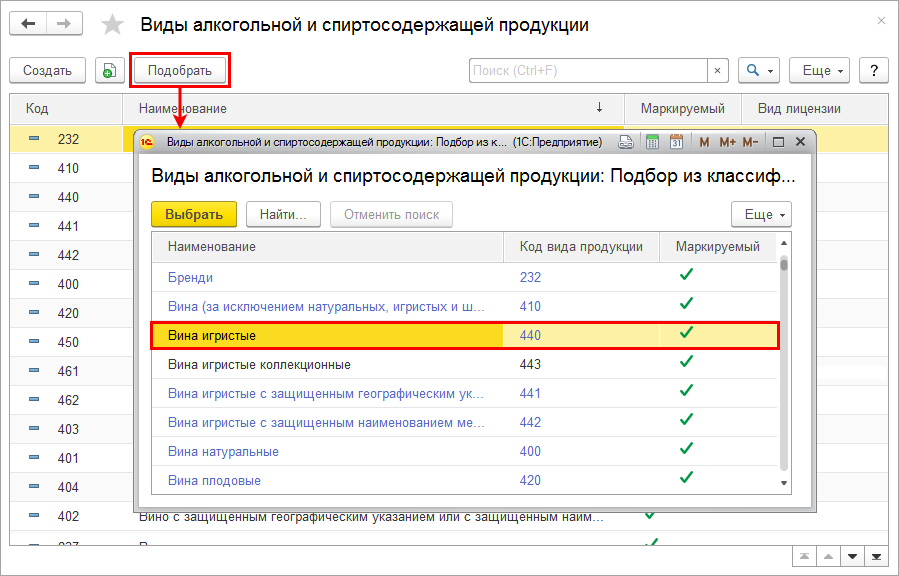The image size is (899, 576).
Task: Jump to list end with bottom arrow
Action: [x=876, y=556]
